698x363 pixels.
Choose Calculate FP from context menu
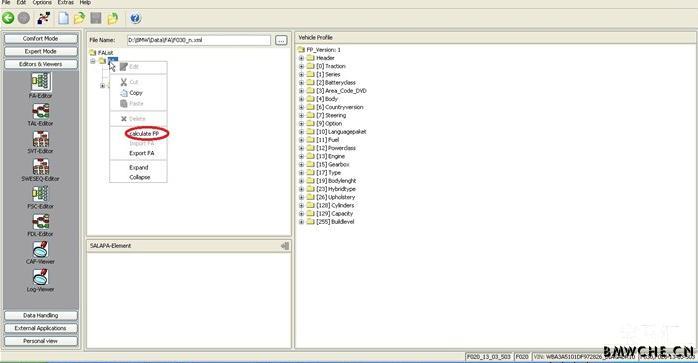point(144,134)
